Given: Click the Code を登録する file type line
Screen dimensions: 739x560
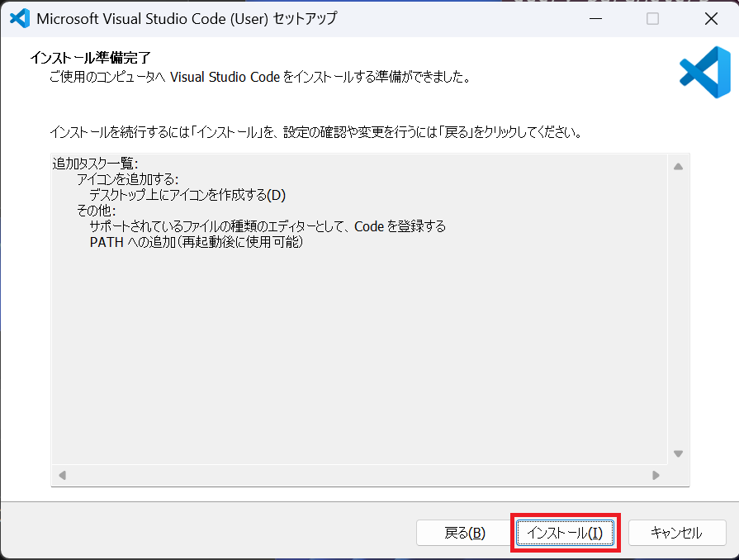Looking at the screenshot, I should coord(268,226).
